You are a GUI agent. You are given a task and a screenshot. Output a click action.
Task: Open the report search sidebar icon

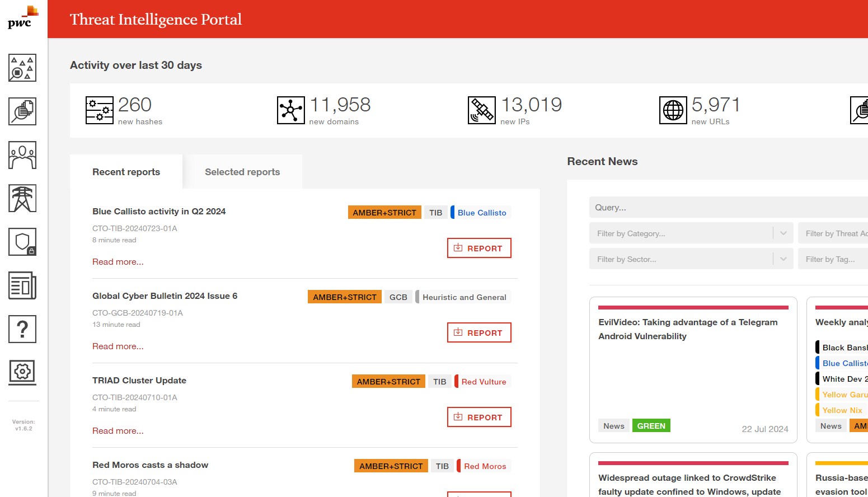point(22,111)
